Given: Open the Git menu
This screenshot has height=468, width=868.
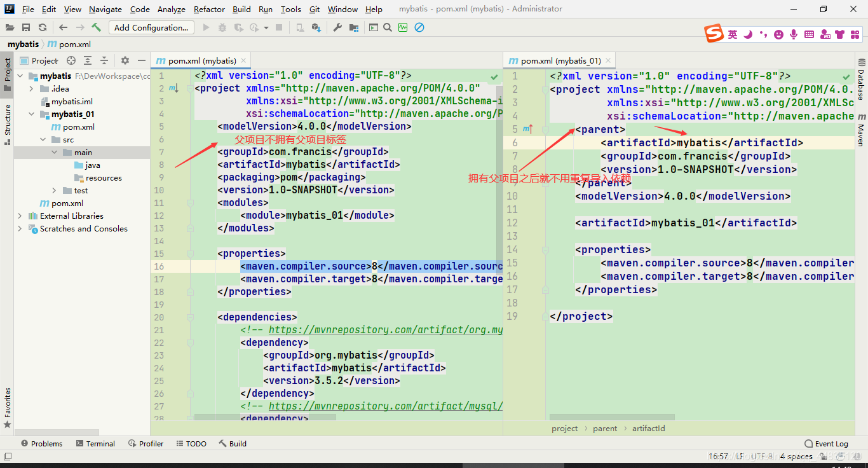Looking at the screenshot, I should pyautogui.click(x=315, y=9).
